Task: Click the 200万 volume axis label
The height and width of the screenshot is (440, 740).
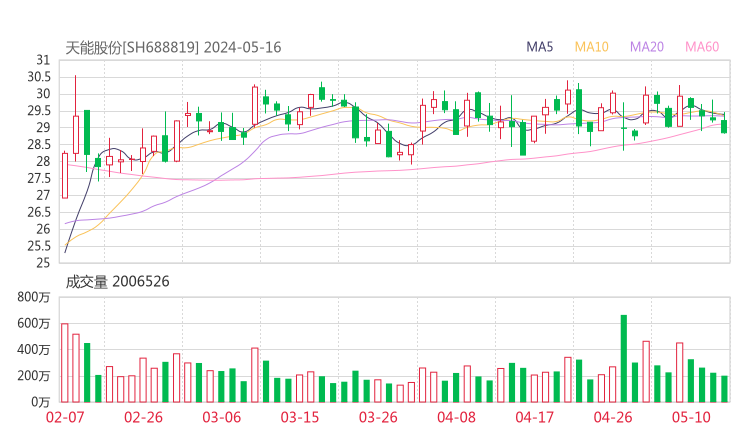Action: click(x=34, y=376)
